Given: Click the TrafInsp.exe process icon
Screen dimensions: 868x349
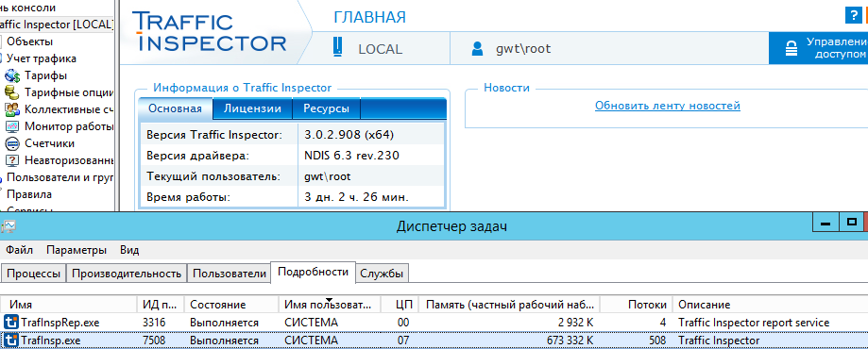Looking at the screenshot, I should pos(10,341).
